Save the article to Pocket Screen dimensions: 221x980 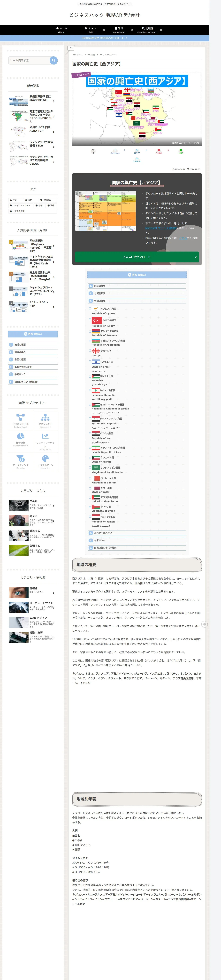click(x=159, y=151)
